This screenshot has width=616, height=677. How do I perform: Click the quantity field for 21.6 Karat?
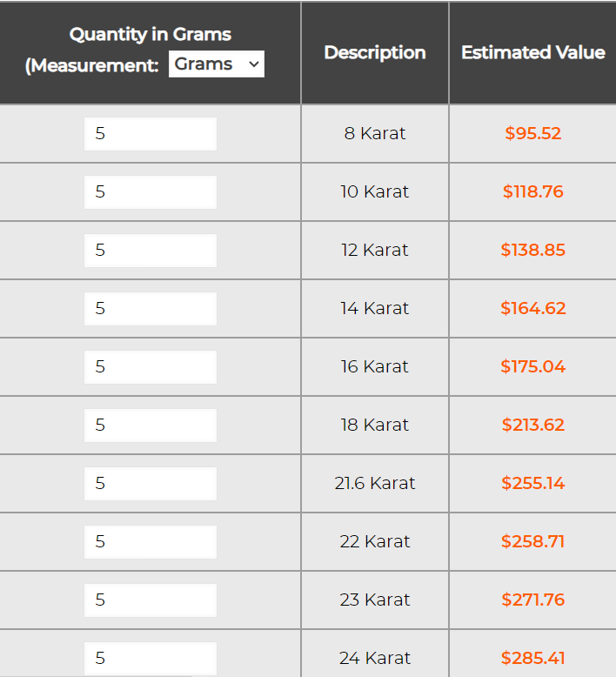click(151, 484)
